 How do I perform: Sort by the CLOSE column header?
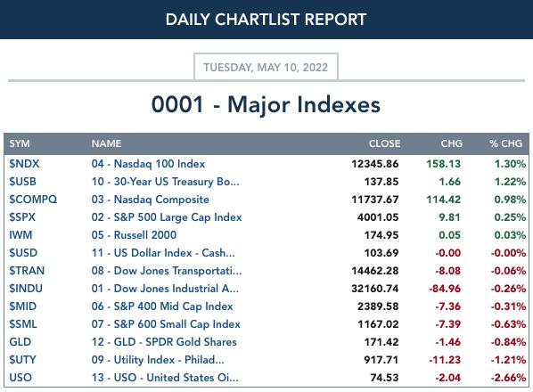pos(384,143)
